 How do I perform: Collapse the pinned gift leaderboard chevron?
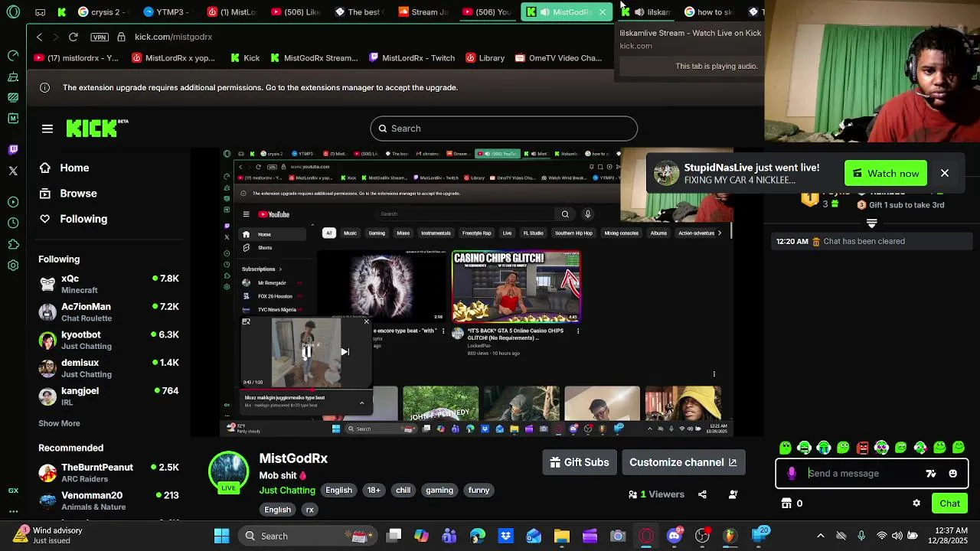tap(871, 223)
